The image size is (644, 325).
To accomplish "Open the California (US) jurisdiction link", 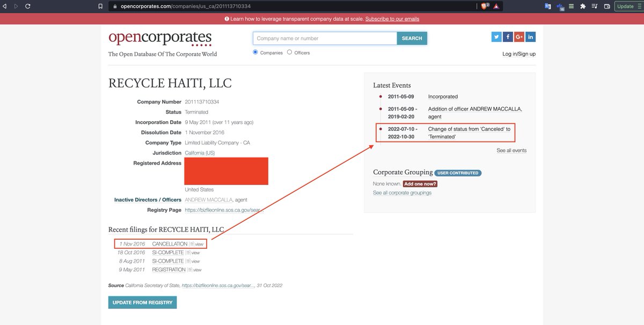I will coord(200,153).
